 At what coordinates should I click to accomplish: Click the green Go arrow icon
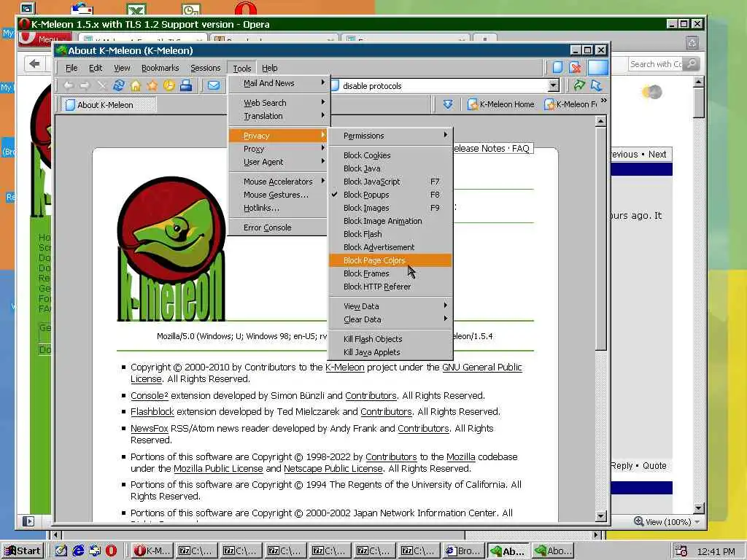(x=578, y=85)
